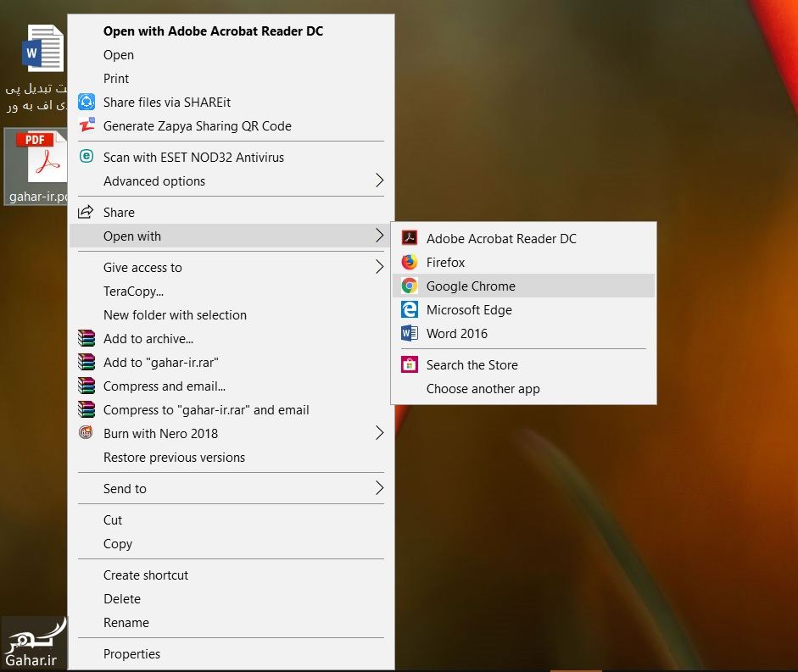Click the Google Chrome icon in submenu
Image resolution: width=798 pixels, height=672 pixels.
[x=410, y=286]
